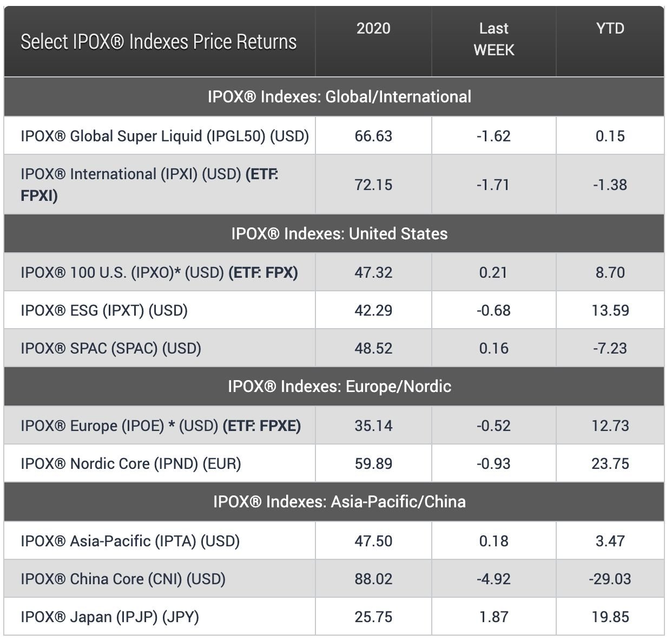Click the IPOX China Core (CNI) label
672x640 pixels.
click(123, 579)
